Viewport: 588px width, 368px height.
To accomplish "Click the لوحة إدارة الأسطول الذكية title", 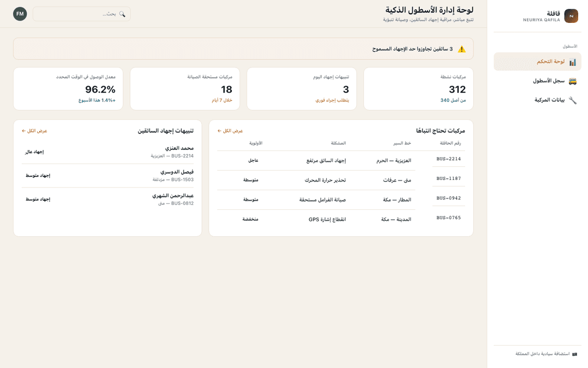I will coord(430,10).
